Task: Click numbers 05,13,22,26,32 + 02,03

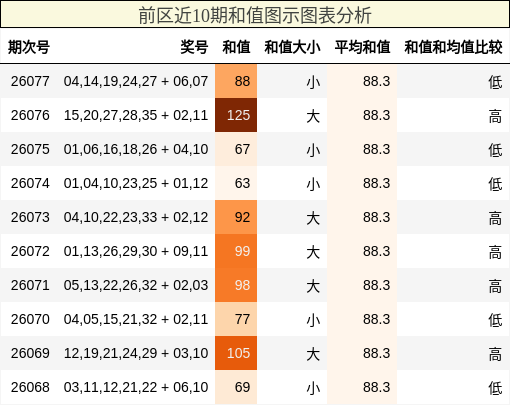Action: [x=136, y=285]
